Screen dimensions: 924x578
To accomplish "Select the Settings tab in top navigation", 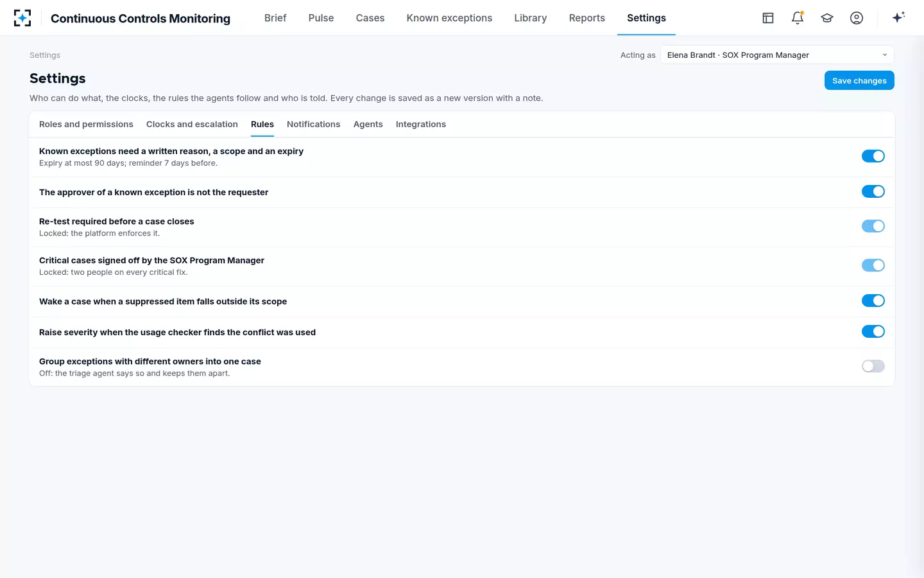I will click(x=646, y=18).
